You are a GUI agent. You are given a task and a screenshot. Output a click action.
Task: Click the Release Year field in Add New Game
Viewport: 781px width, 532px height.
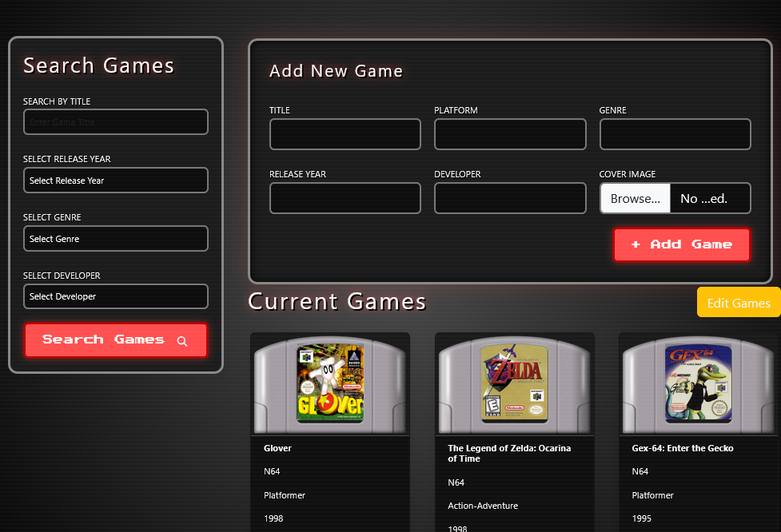click(x=345, y=198)
